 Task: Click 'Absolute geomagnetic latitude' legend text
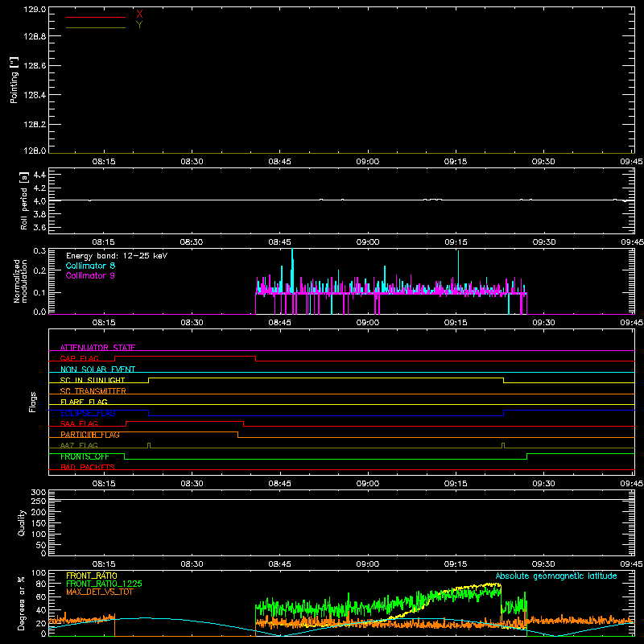556,576
